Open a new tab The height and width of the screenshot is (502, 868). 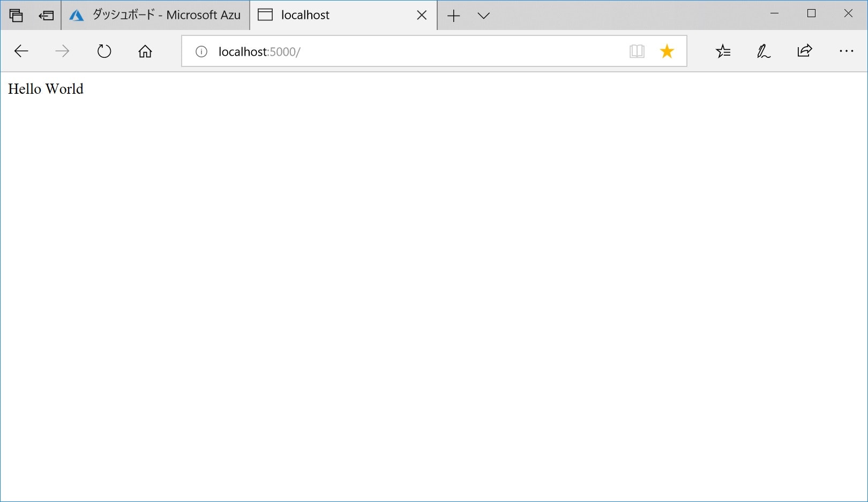(x=454, y=16)
